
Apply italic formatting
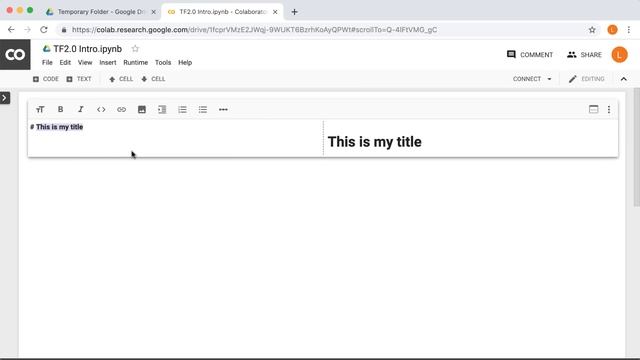[x=81, y=109]
